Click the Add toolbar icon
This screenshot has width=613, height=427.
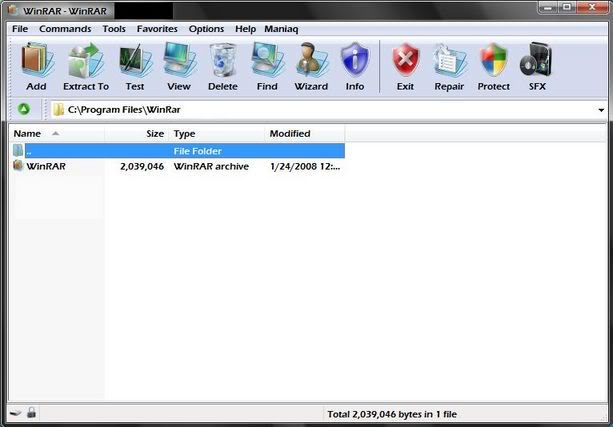click(x=37, y=61)
